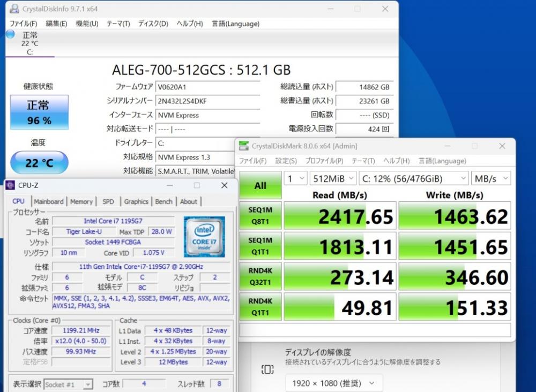Open the Socket #1 selection dropdown in CPU-Z
Image resolution: width=536 pixels, height=392 pixels.
68,385
